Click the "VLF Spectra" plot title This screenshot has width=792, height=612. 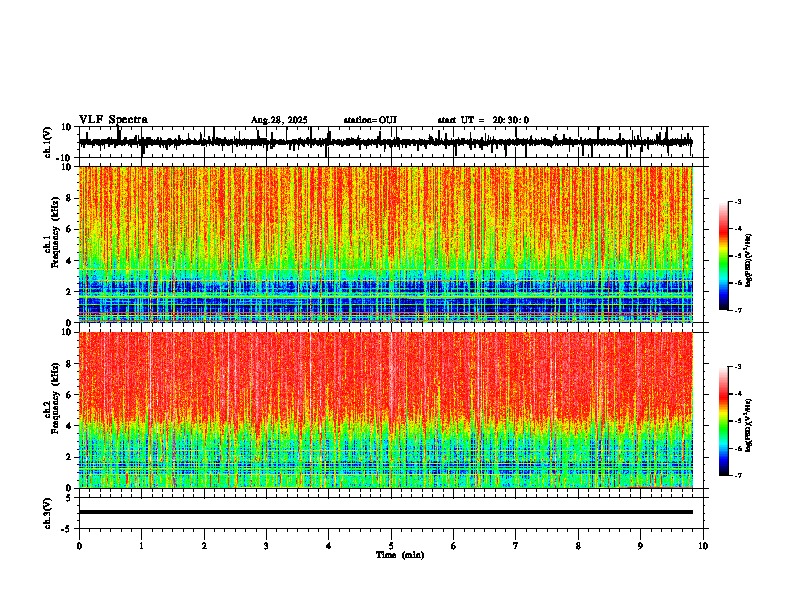(113, 120)
